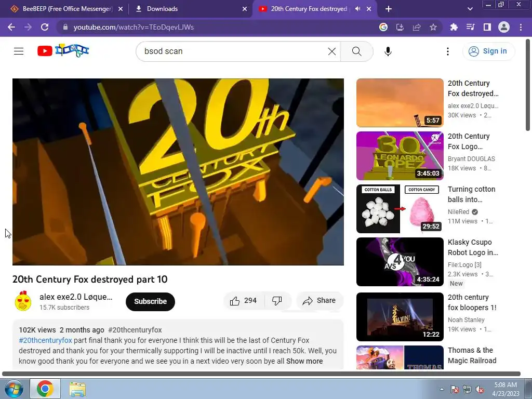Open the YouTube hamburger guide menu
Screen dimensions: 532x399
tap(19, 51)
